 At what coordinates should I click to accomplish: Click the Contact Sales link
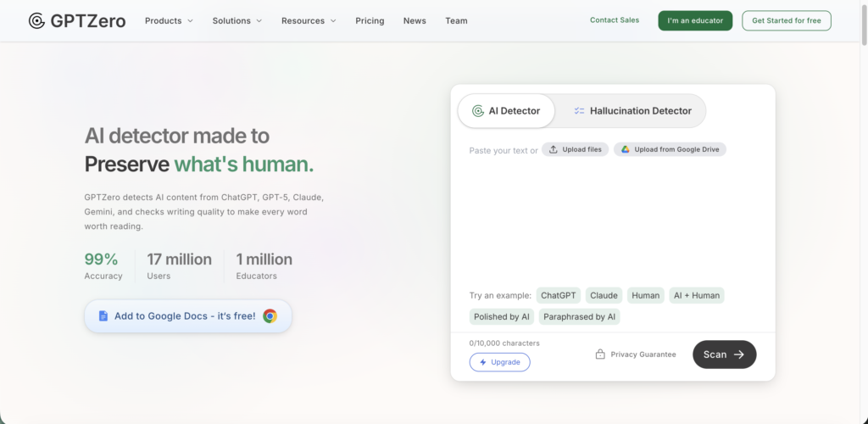click(x=615, y=20)
